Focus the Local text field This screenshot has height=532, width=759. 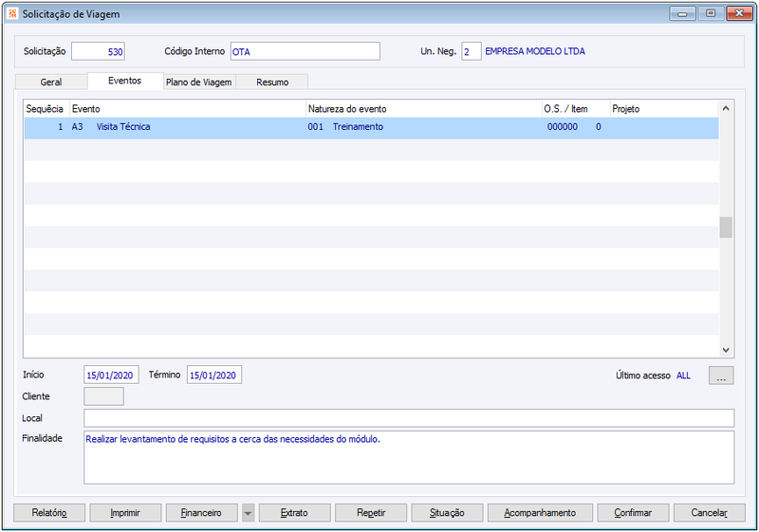[x=409, y=418]
